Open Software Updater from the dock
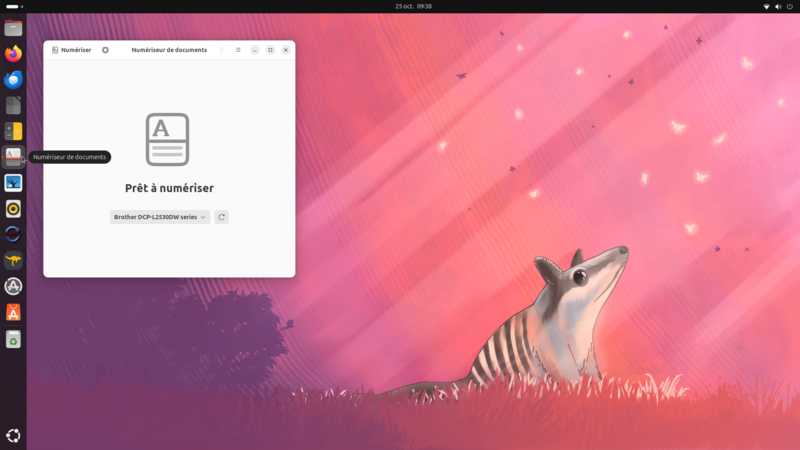 tap(13, 286)
